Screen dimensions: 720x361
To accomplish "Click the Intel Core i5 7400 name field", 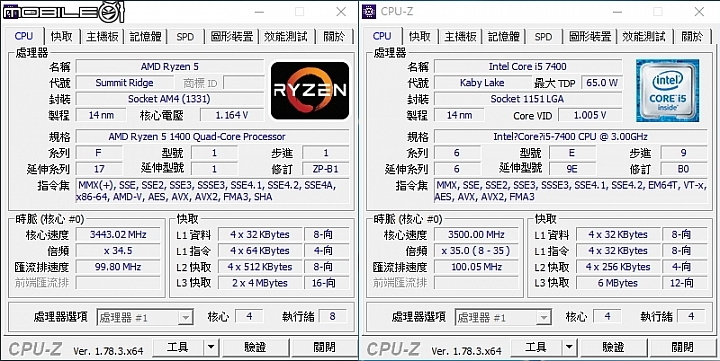I will (528, 67).
